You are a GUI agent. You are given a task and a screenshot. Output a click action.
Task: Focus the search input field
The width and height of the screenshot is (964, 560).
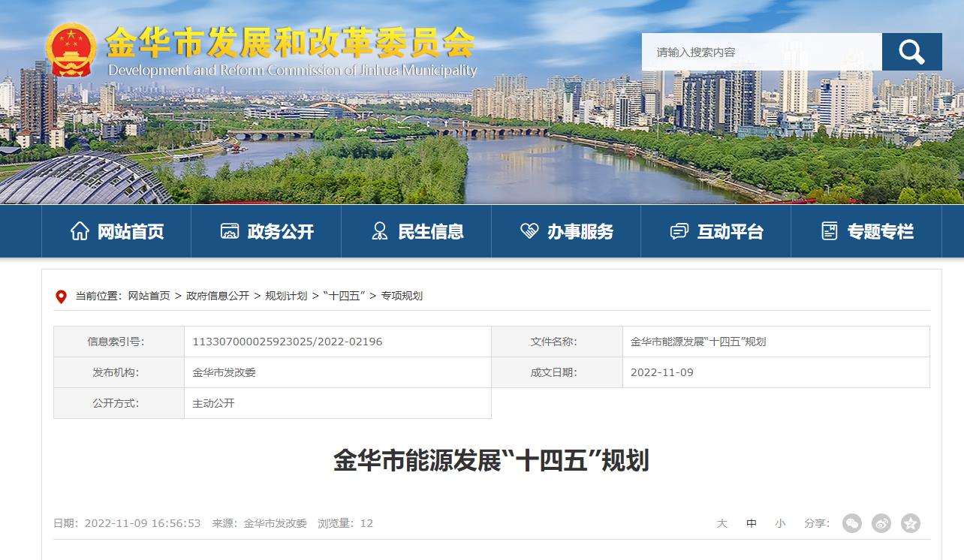point(761,52)
